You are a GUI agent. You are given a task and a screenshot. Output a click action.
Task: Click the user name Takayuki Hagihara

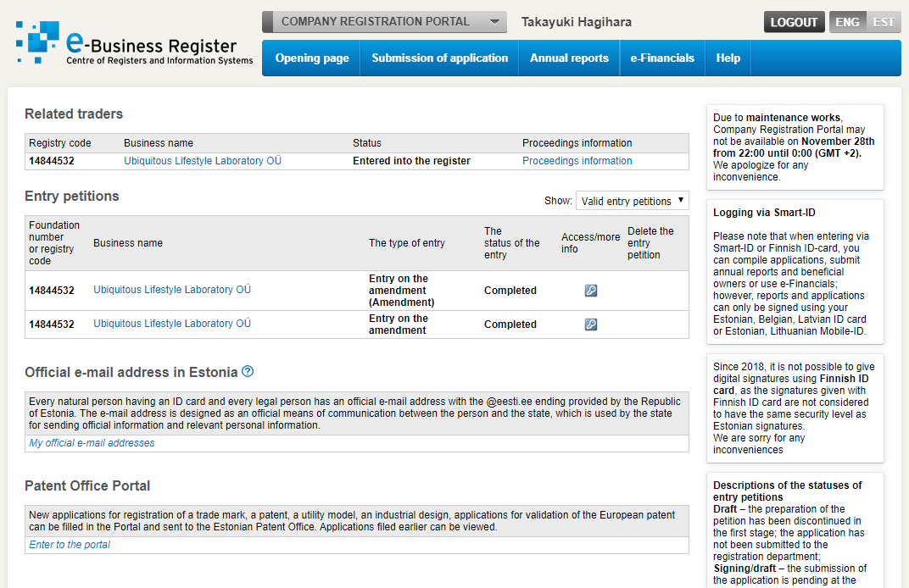coord(577,22)
